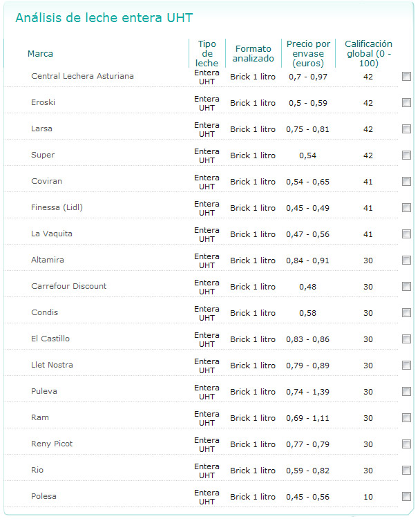Screen dimensions: 420x521
Task: Select the La Vaquita checkbox
Action: (x=406, y=234)
